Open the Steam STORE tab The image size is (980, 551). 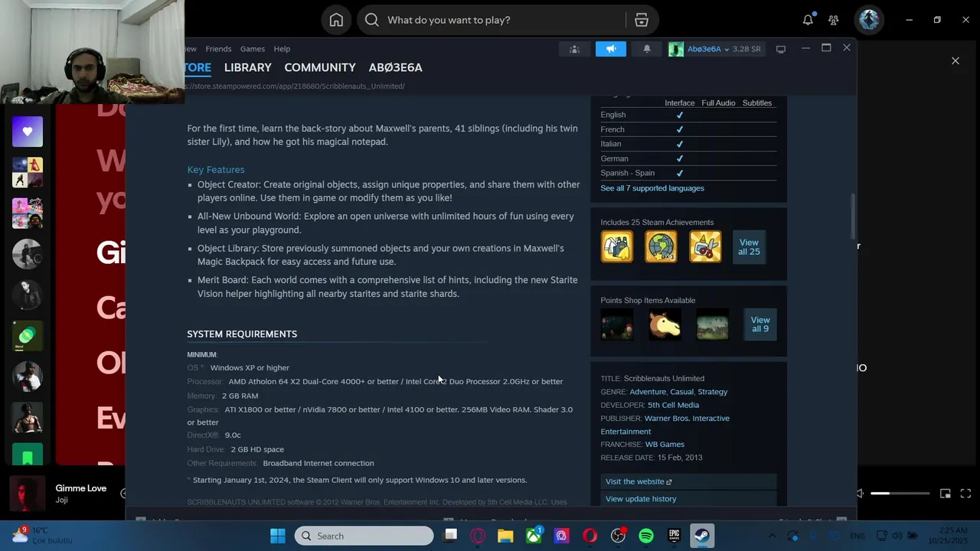point(198,67)
